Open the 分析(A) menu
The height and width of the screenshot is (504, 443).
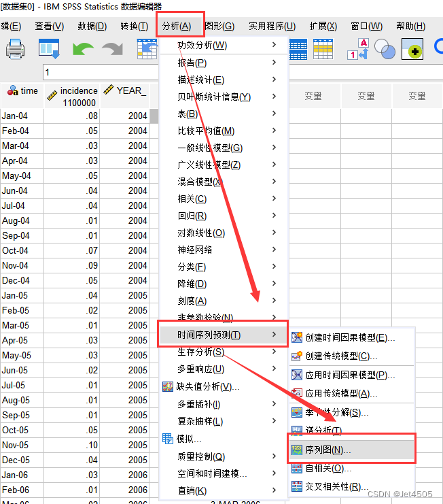tap(177, 26)
